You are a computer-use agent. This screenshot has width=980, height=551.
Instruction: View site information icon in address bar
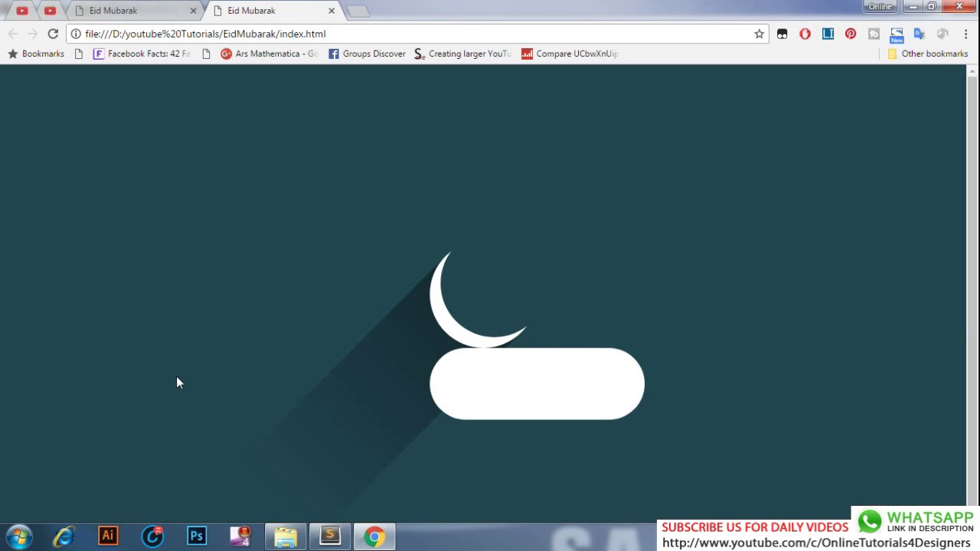[x=76, y=34]
